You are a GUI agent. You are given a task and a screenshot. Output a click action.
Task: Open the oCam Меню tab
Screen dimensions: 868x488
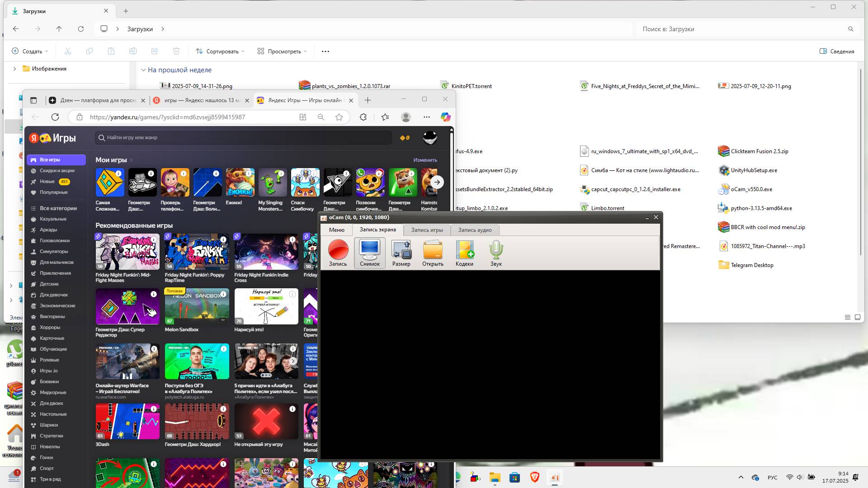coord(336,230)
